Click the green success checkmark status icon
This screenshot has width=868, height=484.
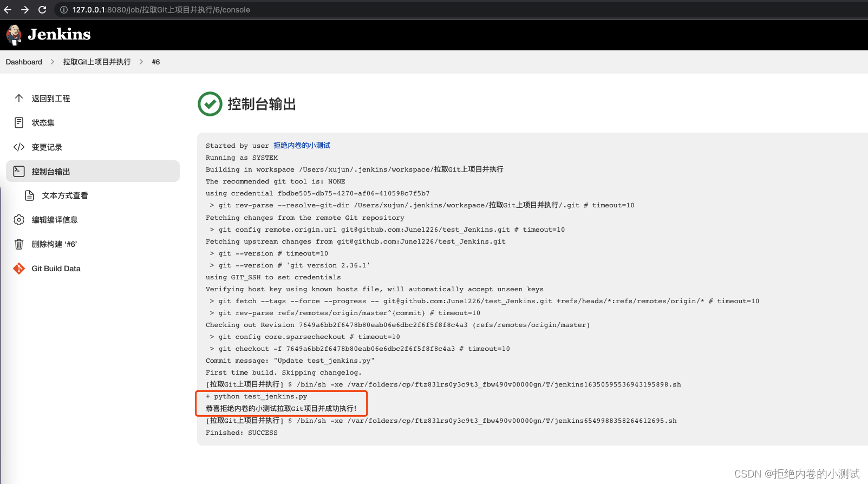(210, 104)
